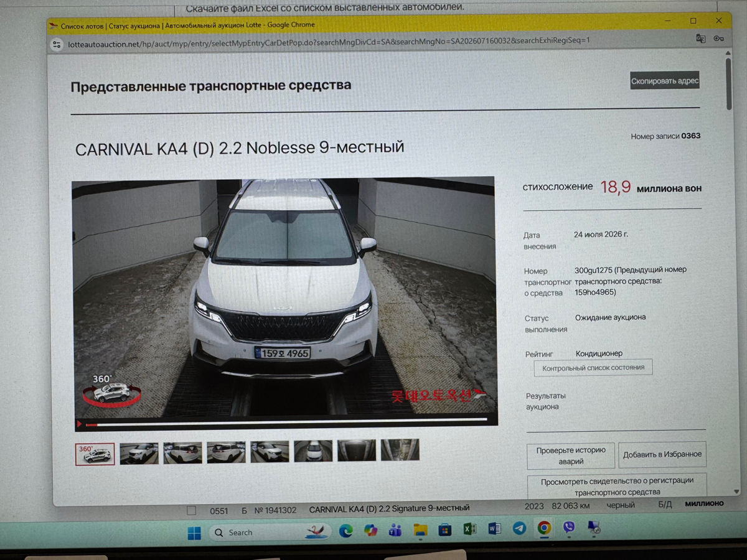Image resolution: width=747 pixels, height=560 pixels.
Task: Click the translate page icon in Chrome
Action: click(x=701, y=39)
